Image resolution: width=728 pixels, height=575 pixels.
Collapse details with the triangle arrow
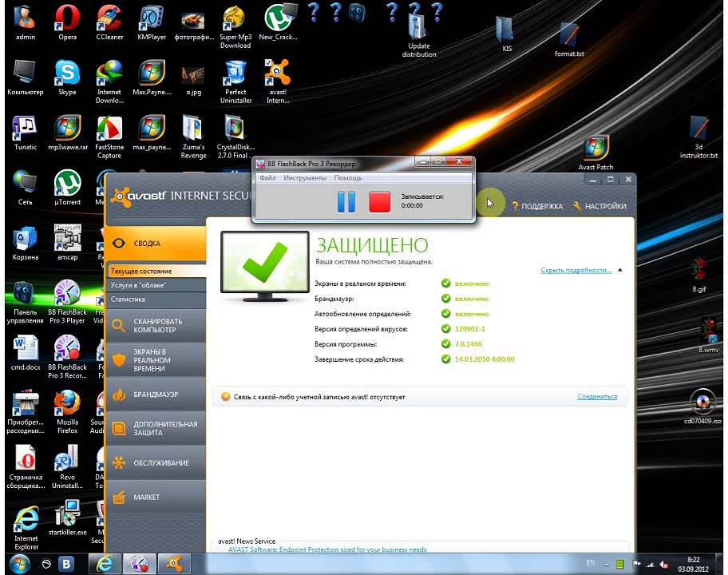coord(619,270)
